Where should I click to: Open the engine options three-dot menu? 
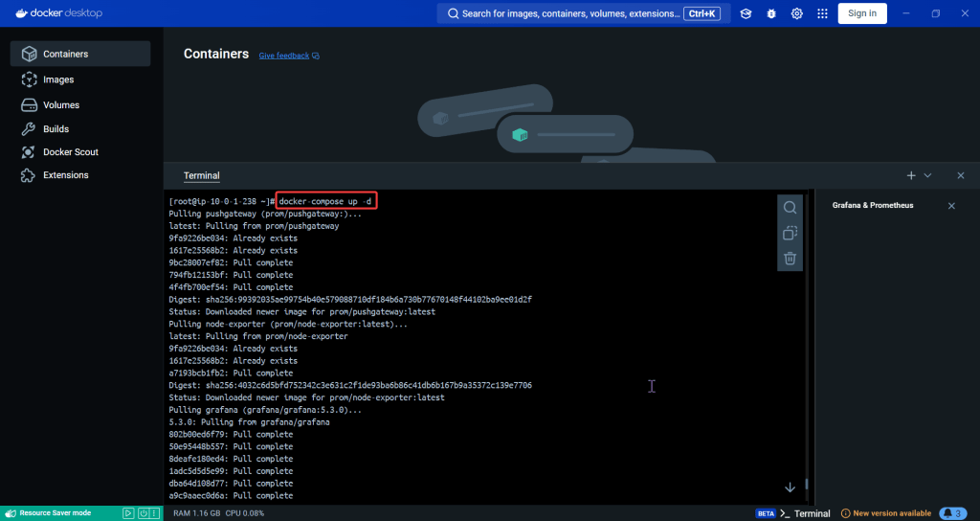point(155,513)
